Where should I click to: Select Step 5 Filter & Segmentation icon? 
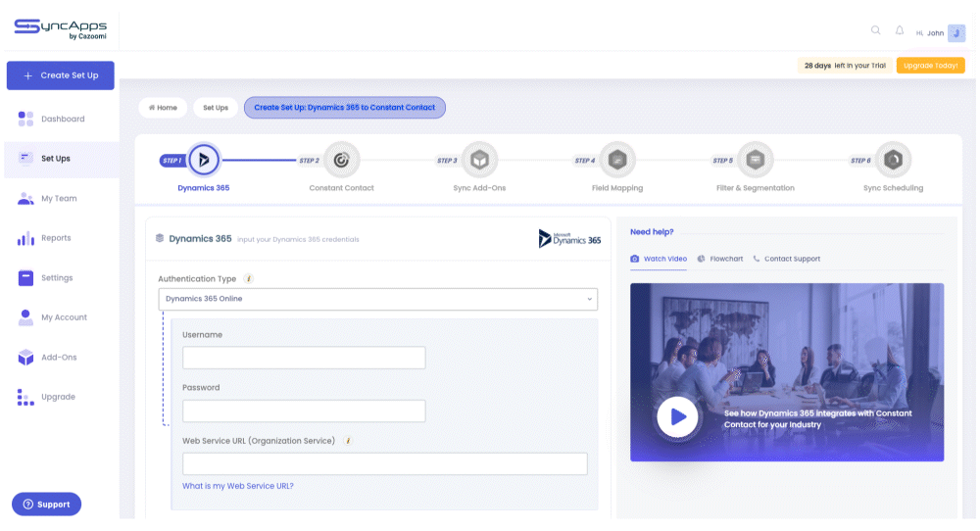tap(755, 160)
